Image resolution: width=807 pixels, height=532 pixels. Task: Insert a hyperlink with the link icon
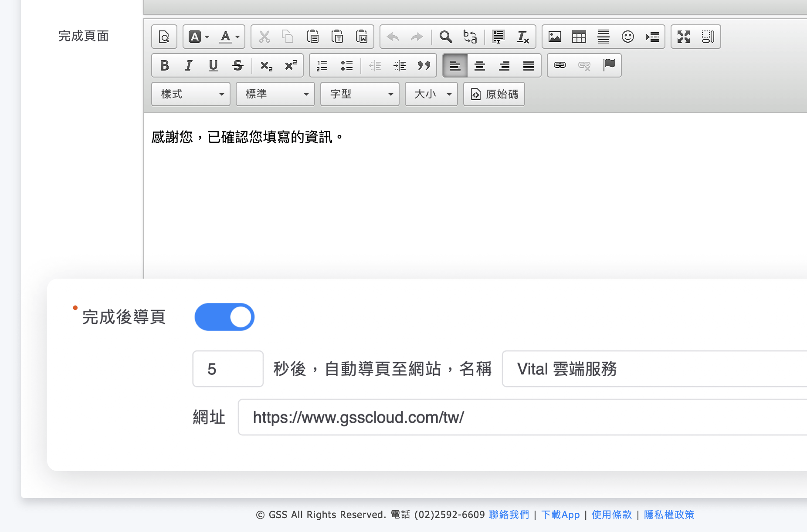(x=559, y=66)
